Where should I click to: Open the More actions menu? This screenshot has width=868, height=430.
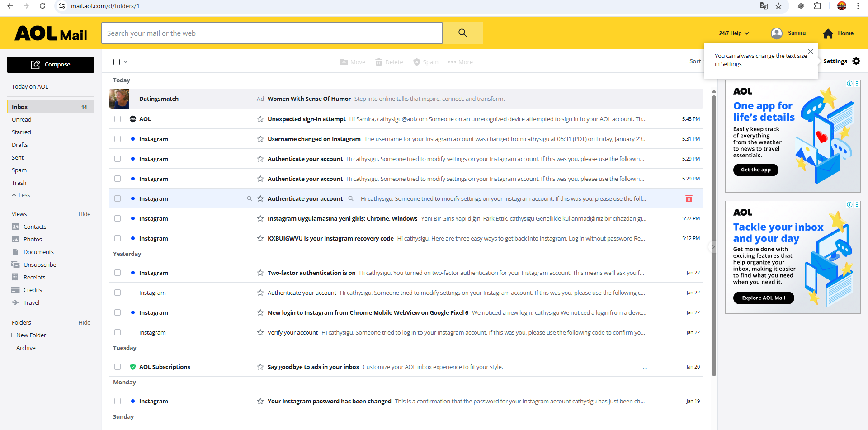tap(460, 62)
